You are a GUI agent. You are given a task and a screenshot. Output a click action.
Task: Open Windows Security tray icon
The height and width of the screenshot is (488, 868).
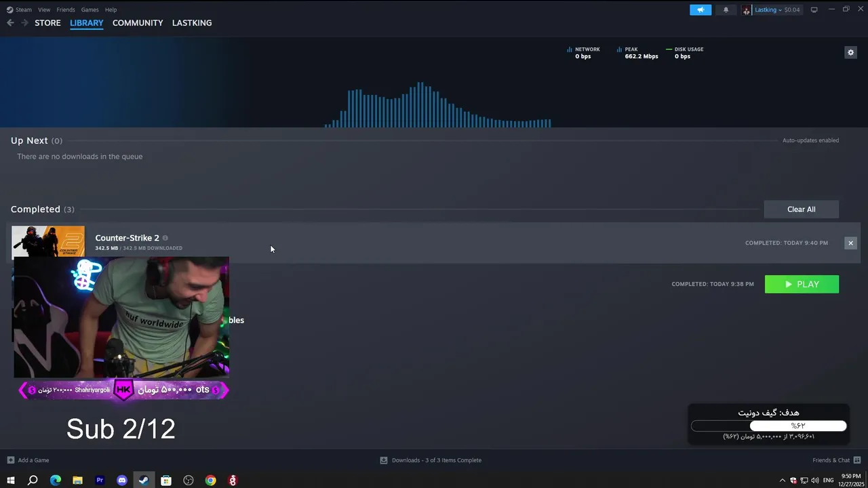pos(793,481)
